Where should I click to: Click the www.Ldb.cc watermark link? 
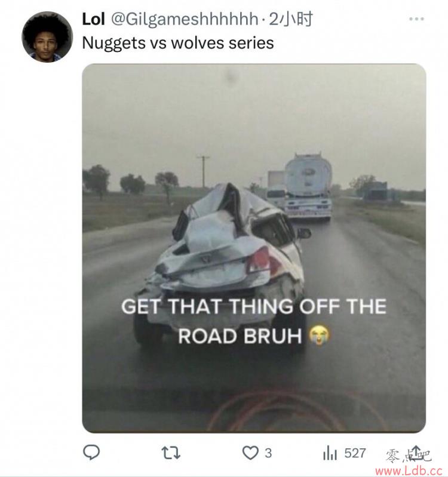409,471
